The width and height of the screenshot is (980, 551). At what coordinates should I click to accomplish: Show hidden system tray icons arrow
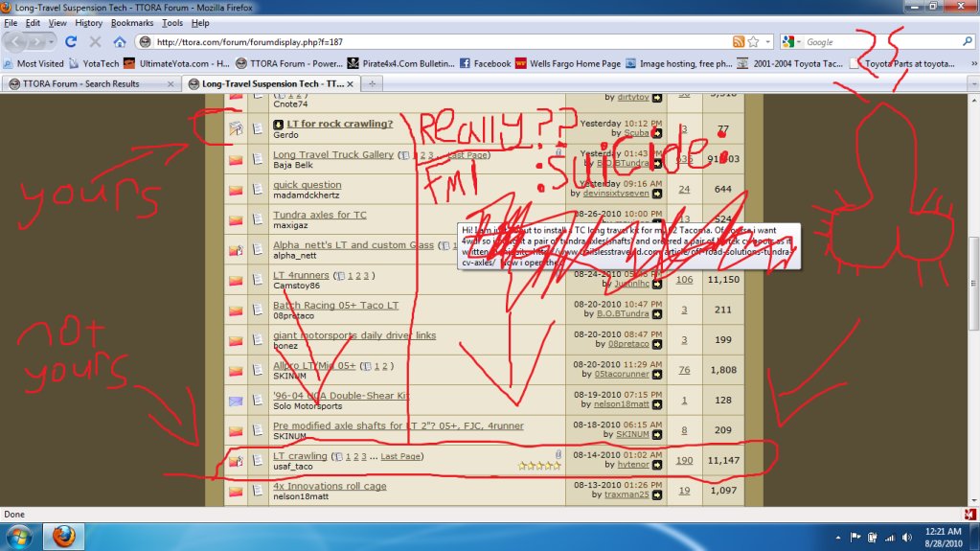[838, 538]
